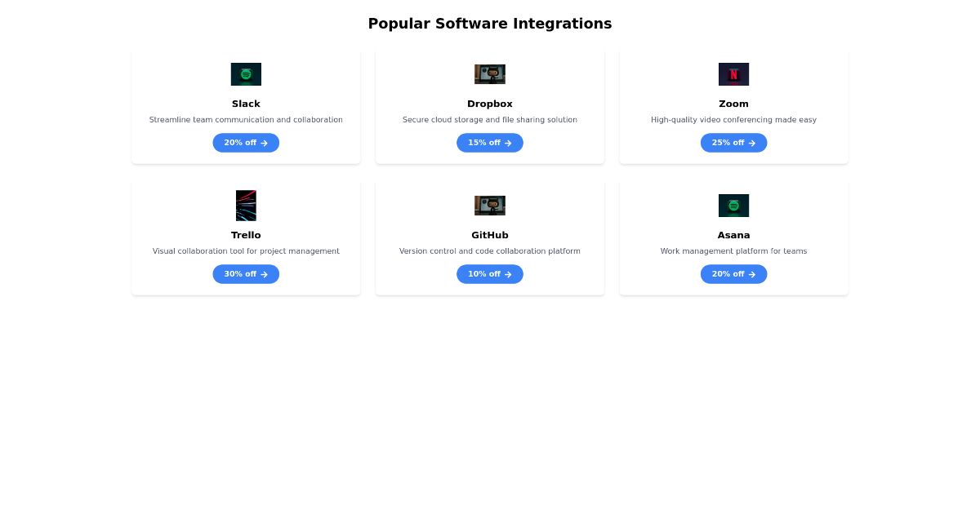Open the Dropbox integration card
980x514 pixels.
point(490,106)
